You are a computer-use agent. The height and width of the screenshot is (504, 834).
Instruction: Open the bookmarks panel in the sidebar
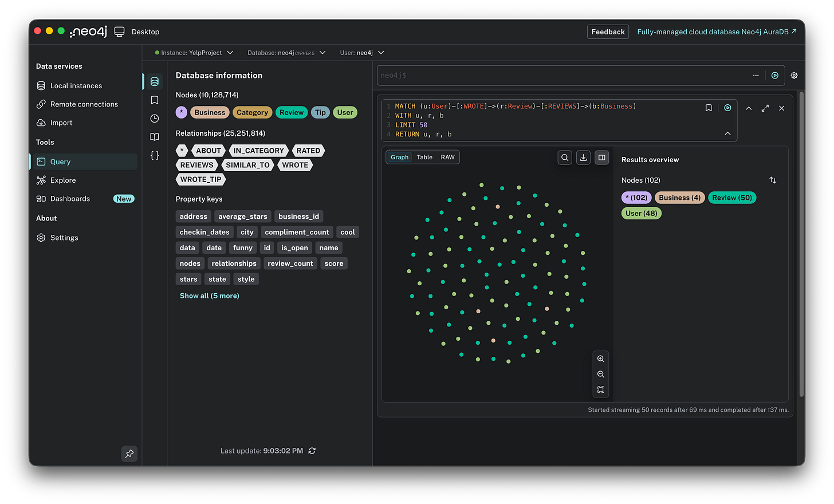154,99
